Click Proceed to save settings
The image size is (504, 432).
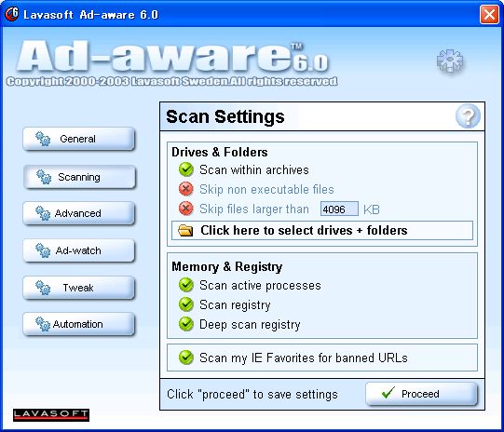pyautogui.click(x=421, y=394)
